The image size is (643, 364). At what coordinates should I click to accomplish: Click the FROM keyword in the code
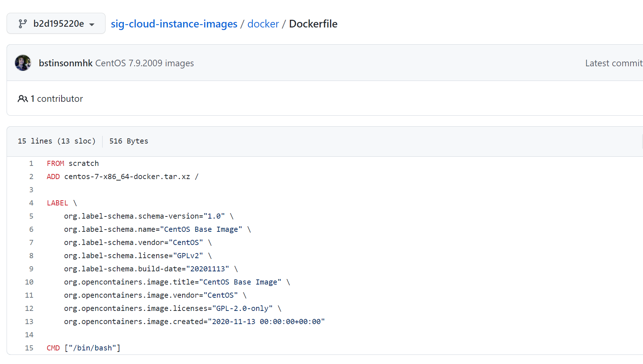pyautogui.click(x=55, y=164)
